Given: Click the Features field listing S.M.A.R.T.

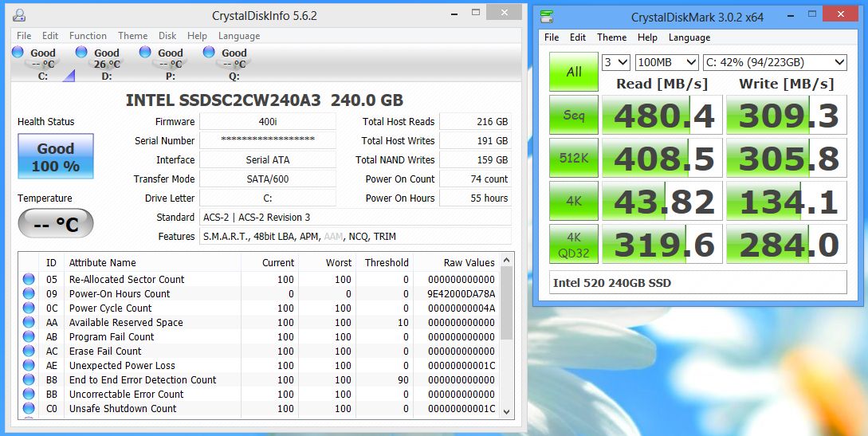Looking at the screenshot, I should [355, 236].
